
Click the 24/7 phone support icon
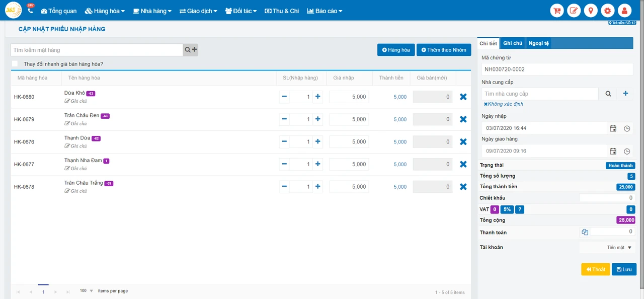[x=30, y=10]
